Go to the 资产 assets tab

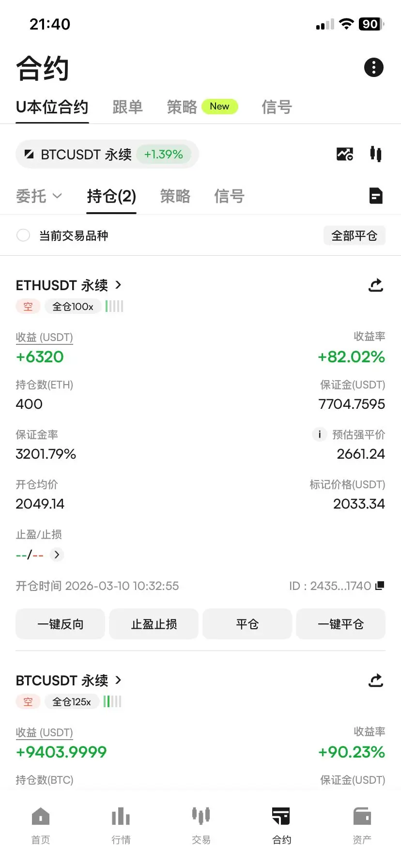coord(362,826)
